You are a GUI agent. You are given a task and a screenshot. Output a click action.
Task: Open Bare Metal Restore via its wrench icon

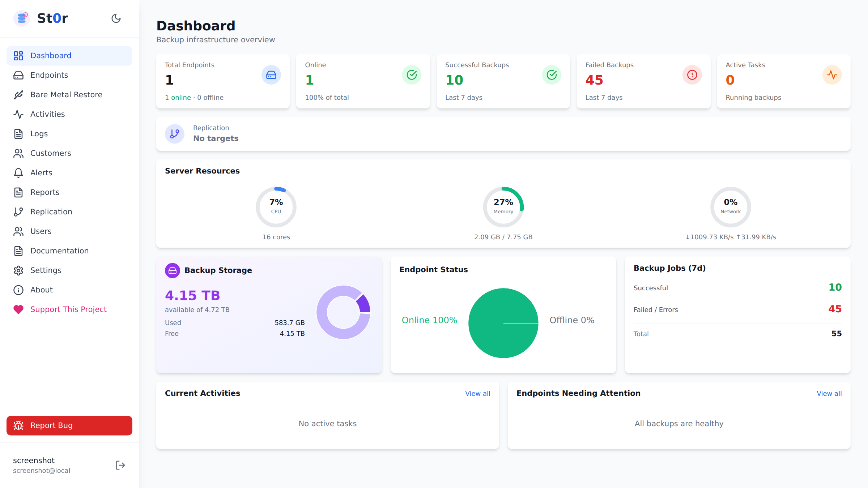click(18, 94)
